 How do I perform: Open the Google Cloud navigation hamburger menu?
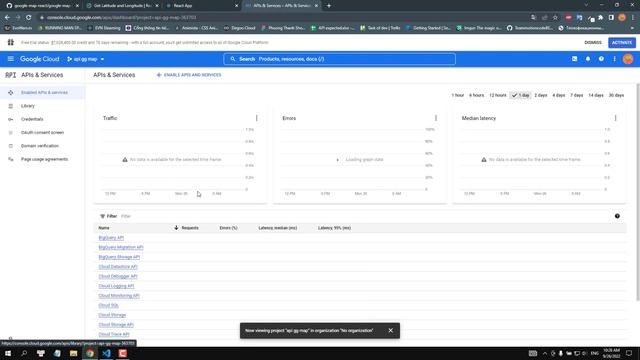tap(11, 59)
